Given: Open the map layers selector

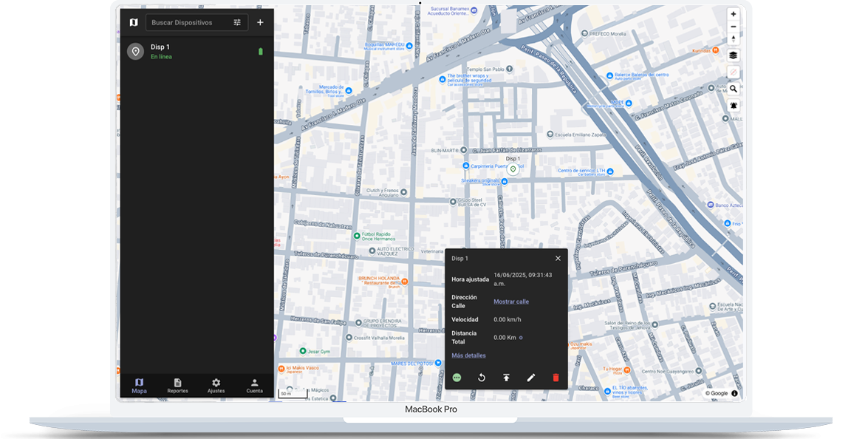Looking at the screenshot, I should click(734, 55).
